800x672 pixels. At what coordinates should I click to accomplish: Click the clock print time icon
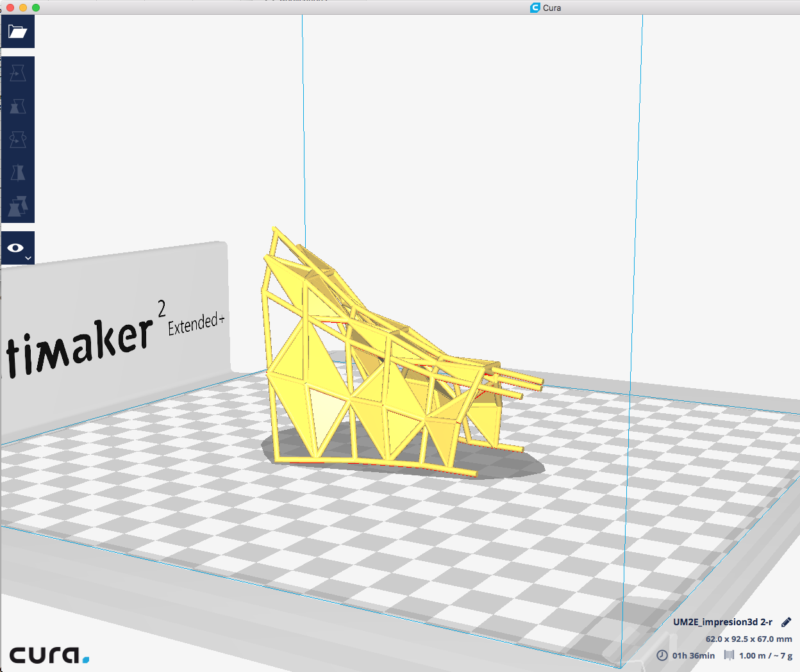(662, 655)
